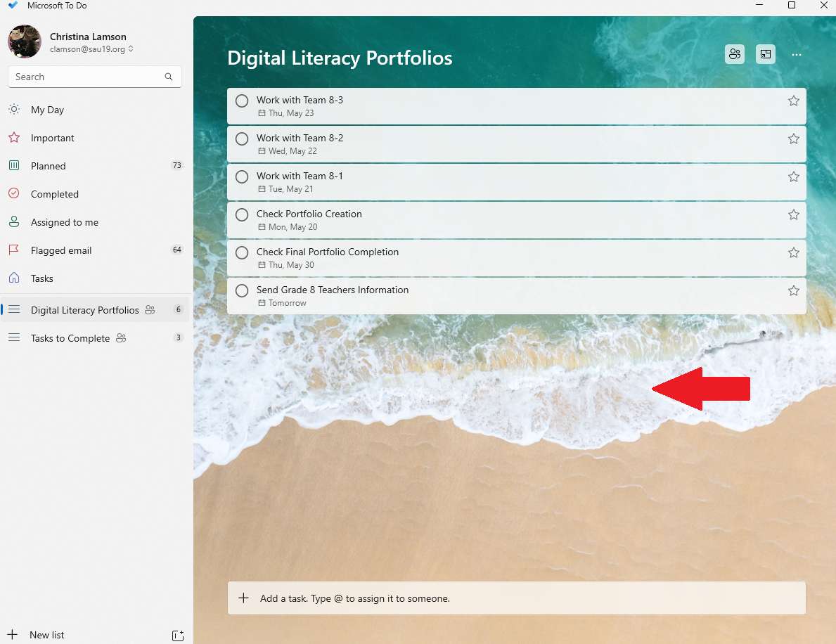Open Check Final Portfolio Completion task details
The height and width of the screenshot is (644, 836).
516,257
